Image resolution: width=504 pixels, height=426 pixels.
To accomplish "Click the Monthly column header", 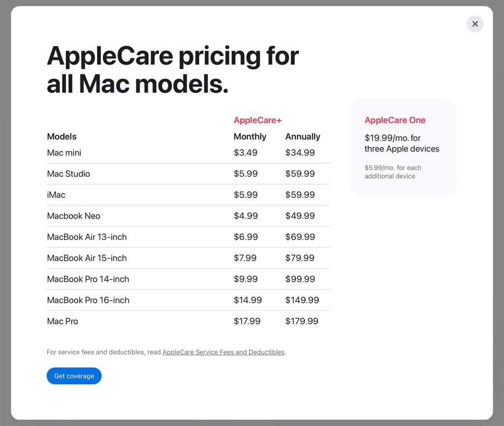I will 250,136.
